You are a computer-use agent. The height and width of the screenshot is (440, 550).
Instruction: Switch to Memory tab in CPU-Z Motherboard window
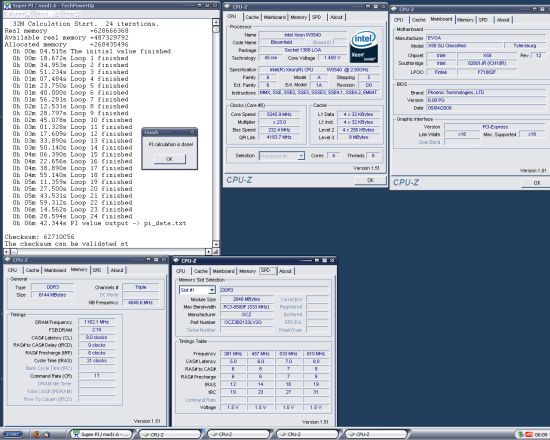(x=465, y=20)
